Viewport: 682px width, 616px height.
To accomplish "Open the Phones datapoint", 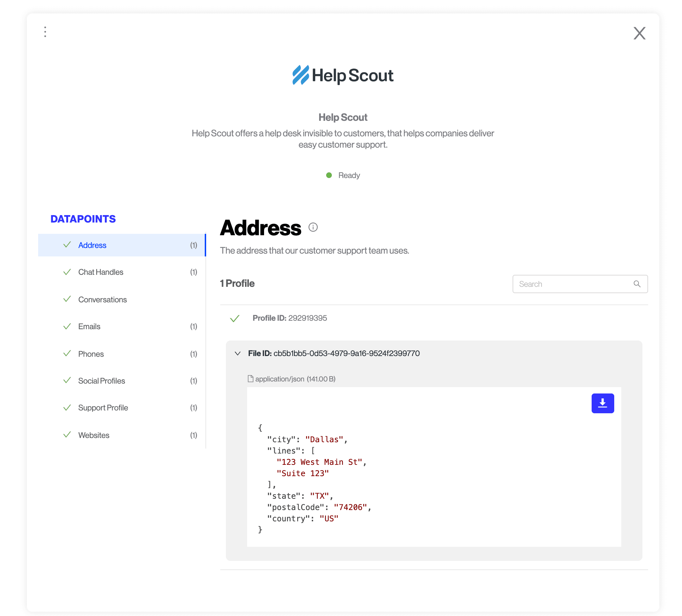I will point(91,354).
